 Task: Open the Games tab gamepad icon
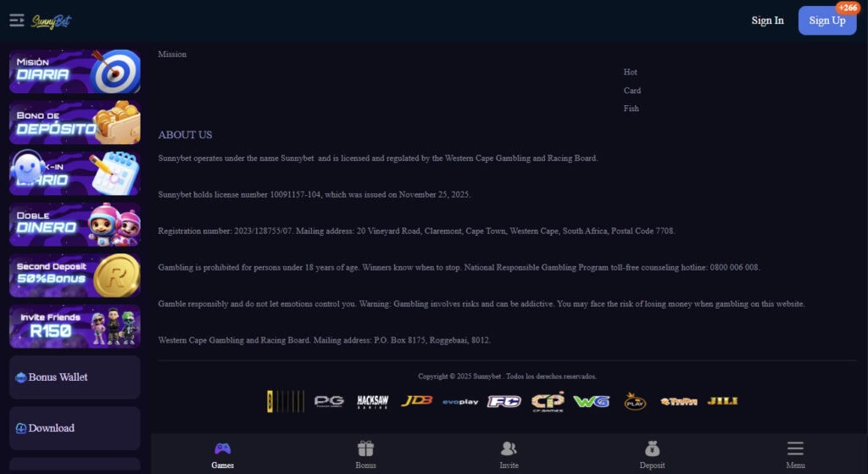pyautogui.click(x=223, y=449)
